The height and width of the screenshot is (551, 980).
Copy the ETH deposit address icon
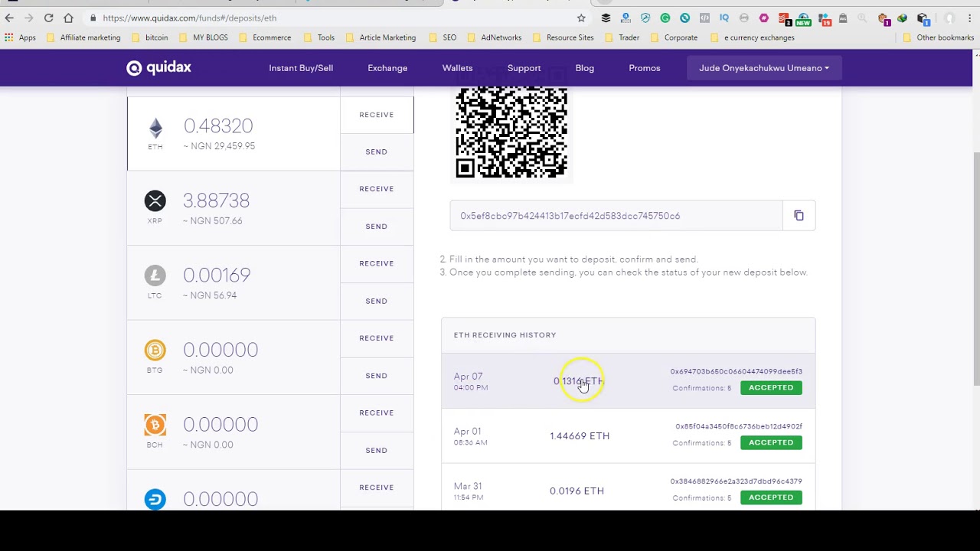pos(799,216)
